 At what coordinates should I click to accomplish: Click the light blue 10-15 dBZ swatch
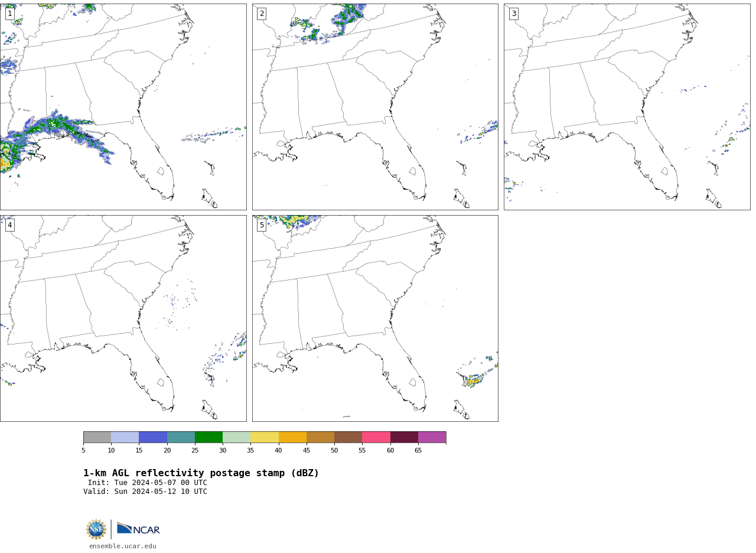pyautogui.click(x=125, y=437)
